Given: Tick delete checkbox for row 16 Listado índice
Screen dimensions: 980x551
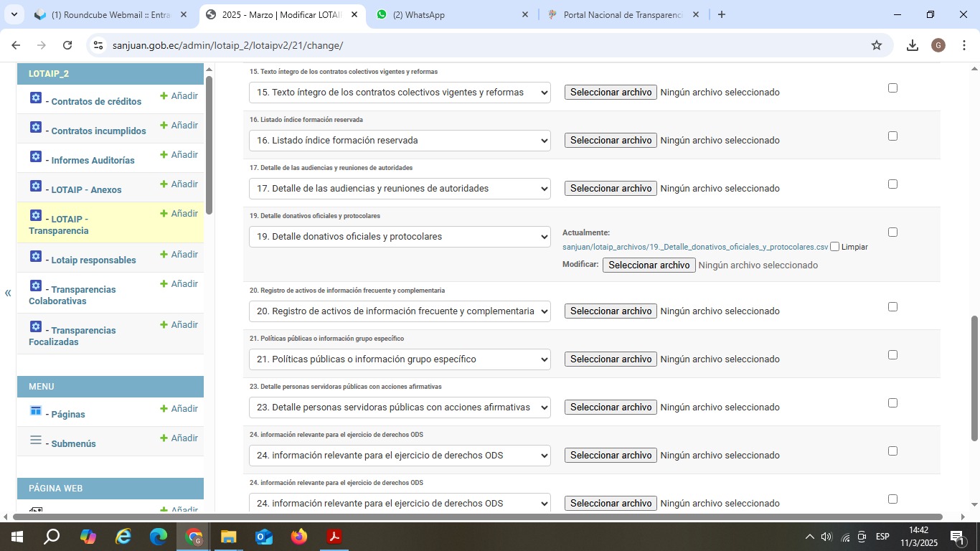Looking at the screenshot, I should (892, 136).
